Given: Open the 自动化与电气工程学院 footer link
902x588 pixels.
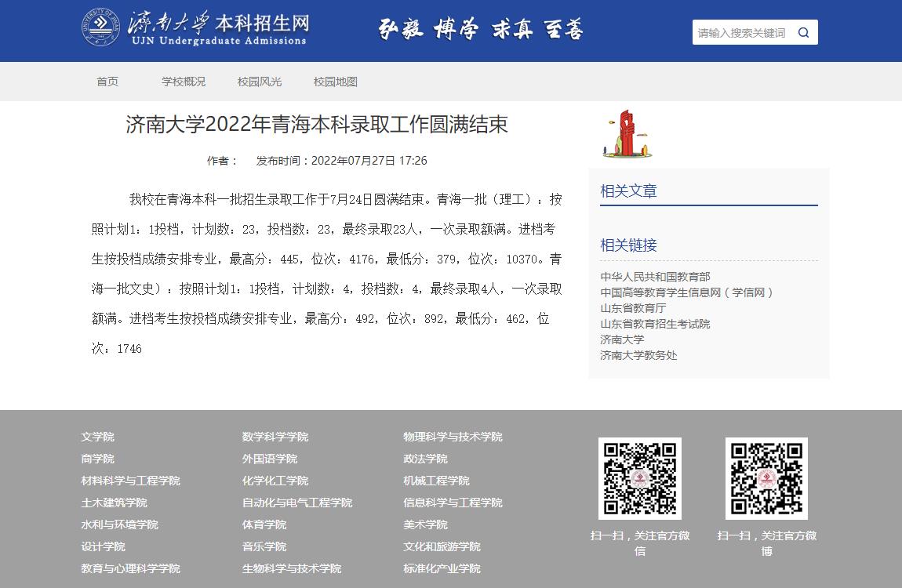Looking at the screenshot, I should [296, 503].
